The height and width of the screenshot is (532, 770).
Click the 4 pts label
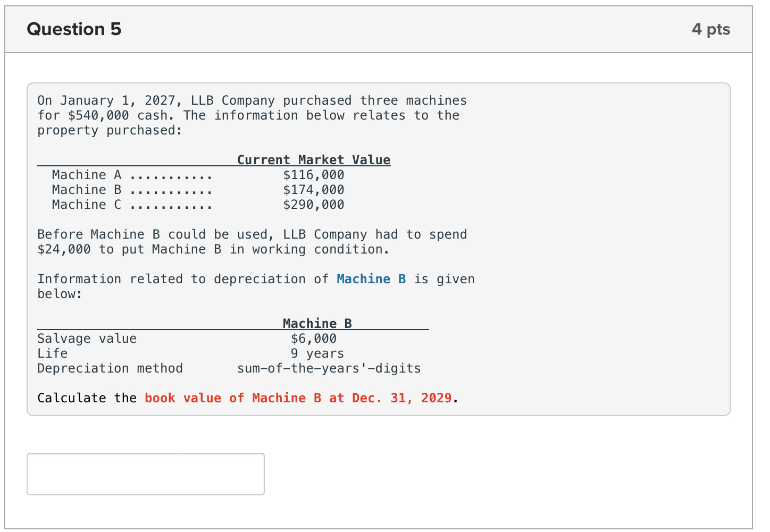pos(711,29)
